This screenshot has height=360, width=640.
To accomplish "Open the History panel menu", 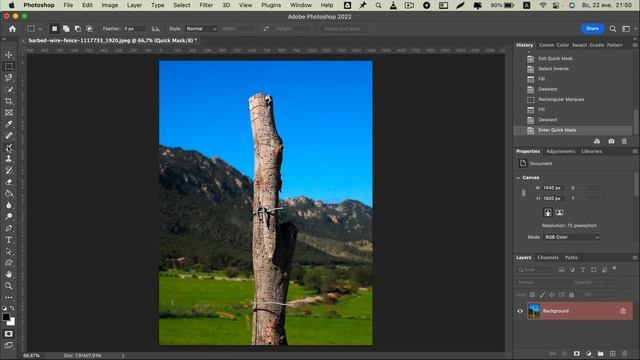I will [x=635, y=45].
